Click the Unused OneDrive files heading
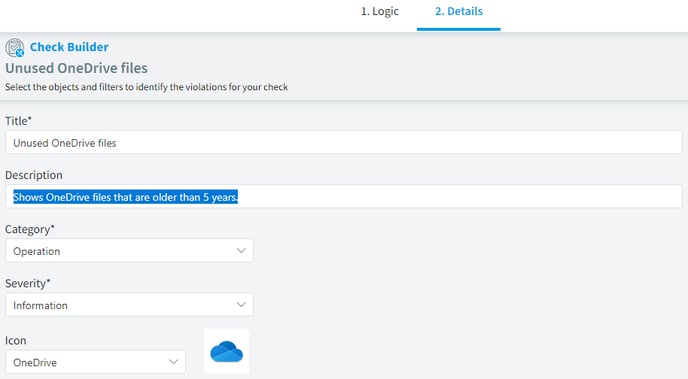 [76, 68]
